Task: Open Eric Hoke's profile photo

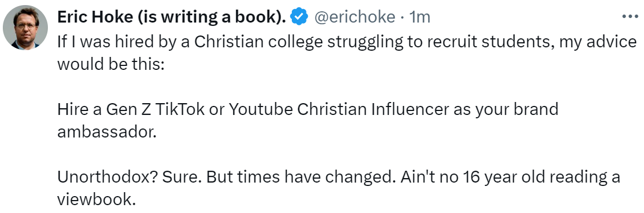Action: (25, 28)
